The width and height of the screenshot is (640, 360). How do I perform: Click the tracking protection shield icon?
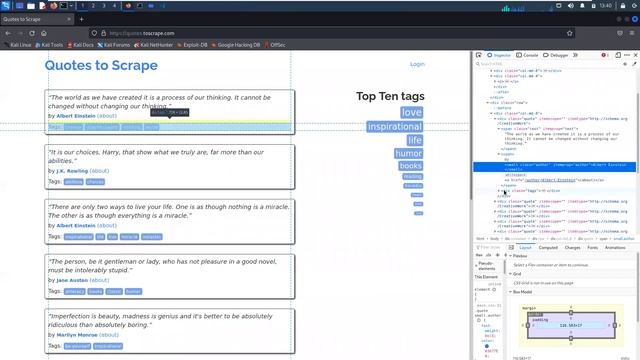(x=94, y=33)
